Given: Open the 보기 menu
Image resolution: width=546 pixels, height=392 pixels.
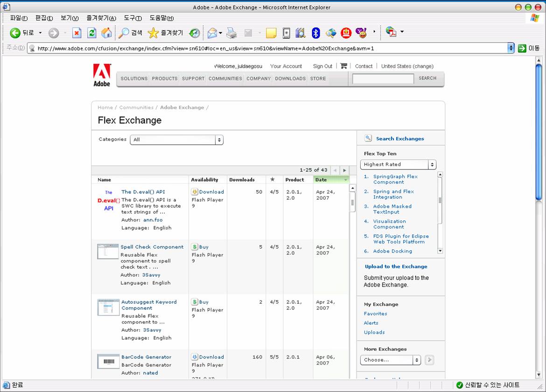Looking at the screenshot, I should pyautogui.click(x=69, y=18).
